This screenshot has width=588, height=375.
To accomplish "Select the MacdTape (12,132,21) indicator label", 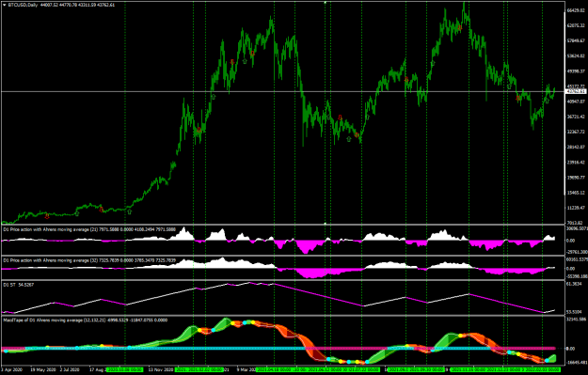I will click(x=85, y=320).
